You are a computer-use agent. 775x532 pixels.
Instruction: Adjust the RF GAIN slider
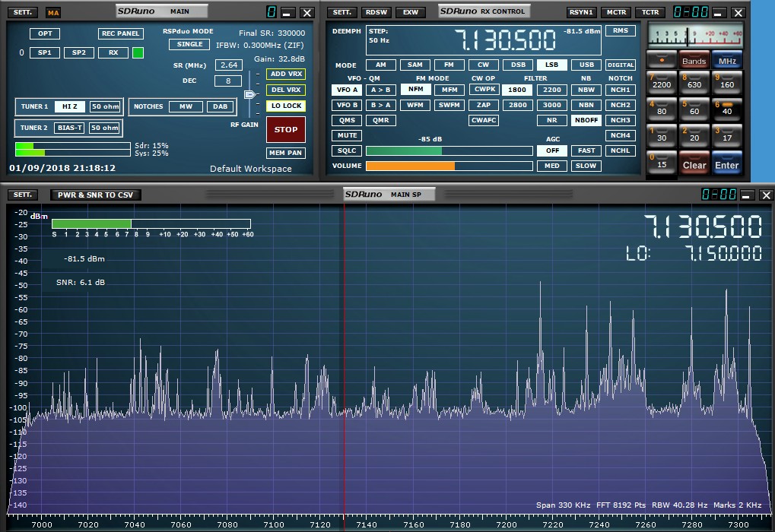(249, 93)
